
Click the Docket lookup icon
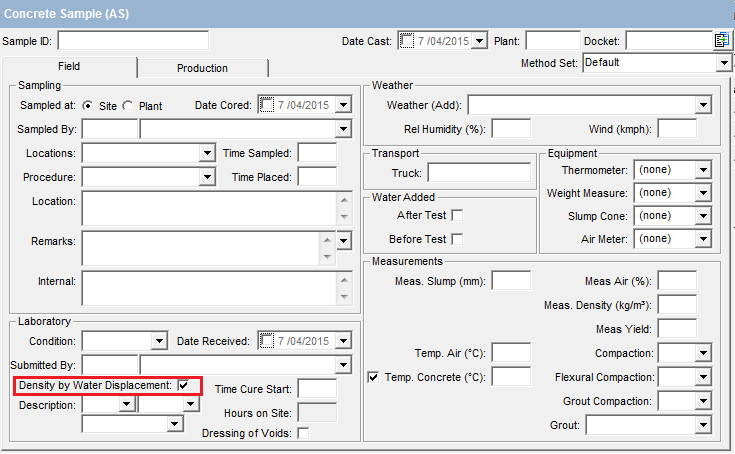pos(722,40)
